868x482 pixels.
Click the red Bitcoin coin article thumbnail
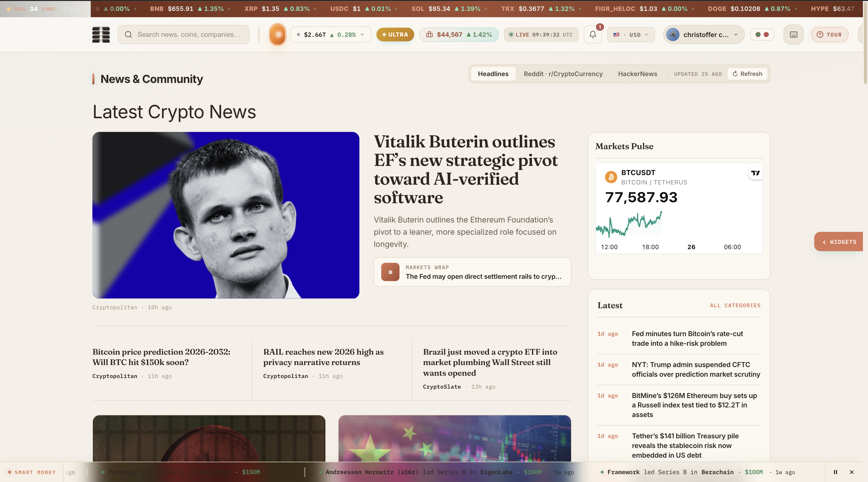209,439
